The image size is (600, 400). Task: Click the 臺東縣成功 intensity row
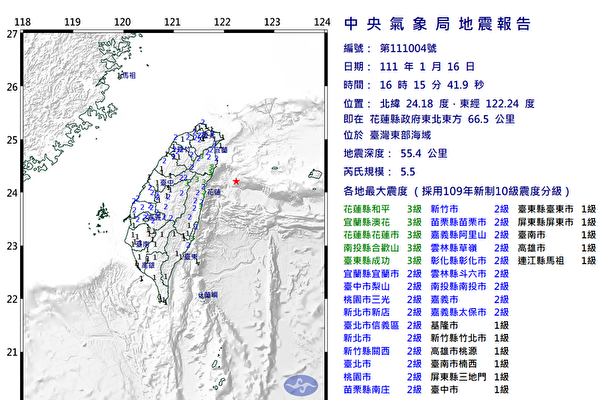tap(382, 261)
